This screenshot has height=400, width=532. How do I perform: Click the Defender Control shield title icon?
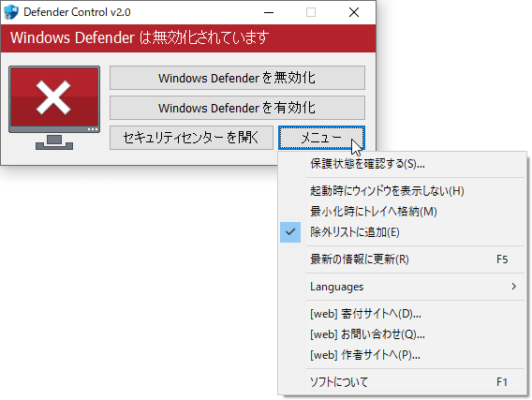pos(11,12)
